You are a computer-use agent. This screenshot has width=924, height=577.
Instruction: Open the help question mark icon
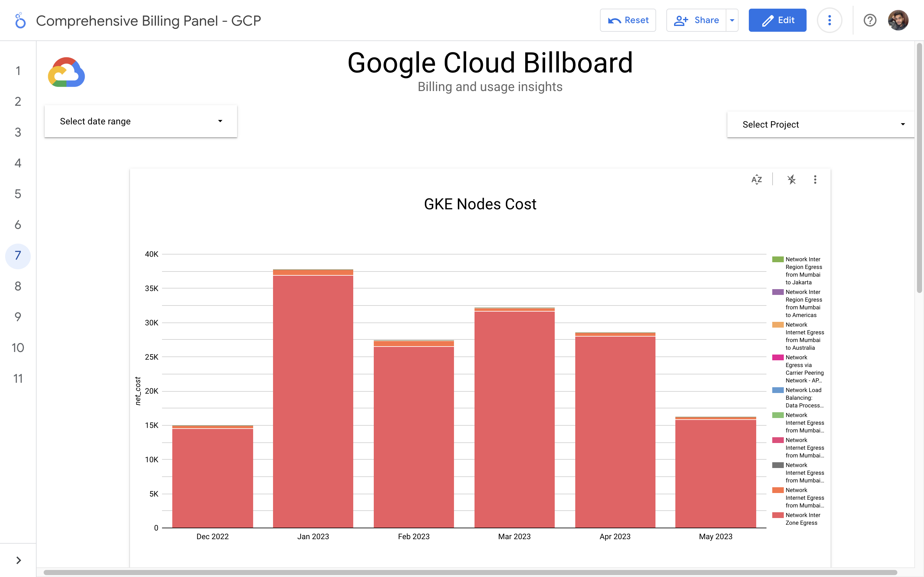click(869, 20)
